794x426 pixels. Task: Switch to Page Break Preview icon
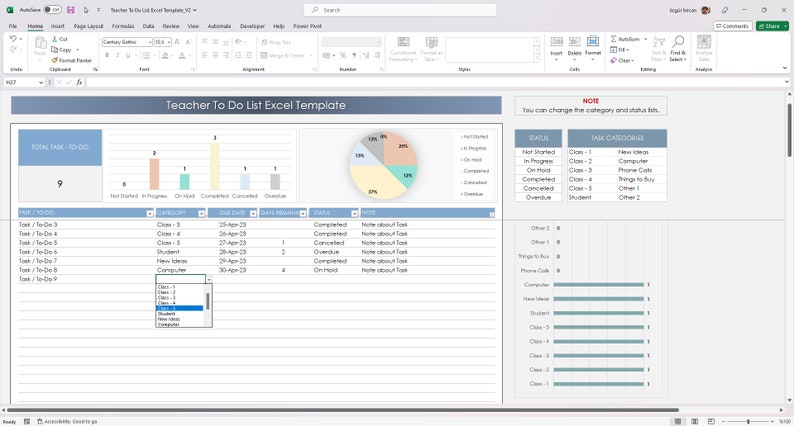(x=711, y=421)
